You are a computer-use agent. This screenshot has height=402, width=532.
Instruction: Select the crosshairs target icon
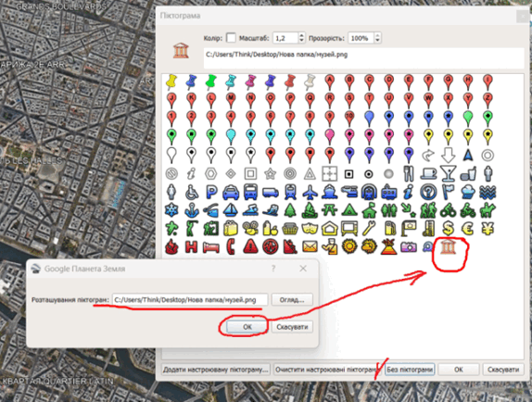click(x=329, y=173)
